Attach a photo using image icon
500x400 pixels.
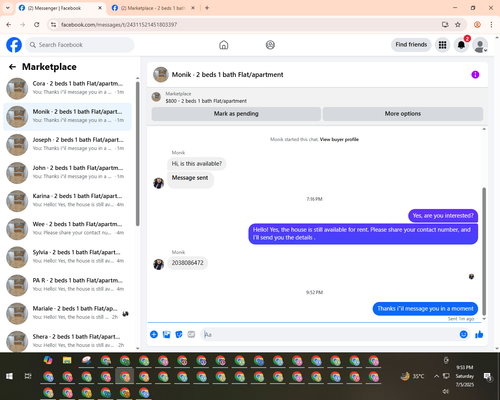pyautogui.click(x=166, y=334)
